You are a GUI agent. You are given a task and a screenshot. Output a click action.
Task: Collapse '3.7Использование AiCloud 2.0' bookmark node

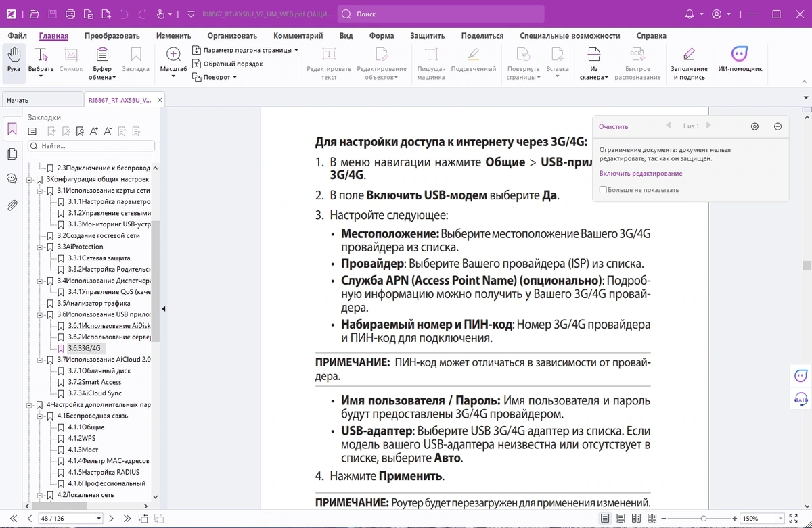[x=40, y=360]
